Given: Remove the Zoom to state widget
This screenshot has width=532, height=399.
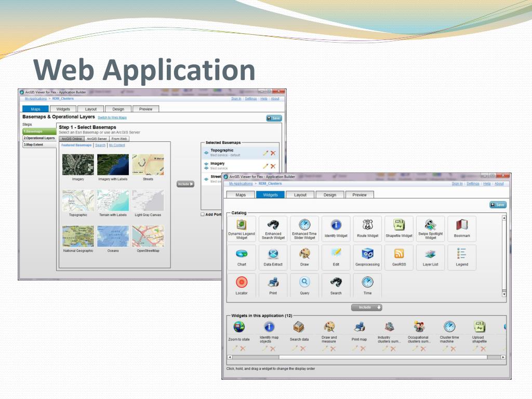Looking at the screenshot, I should click(x=243, y=349).
